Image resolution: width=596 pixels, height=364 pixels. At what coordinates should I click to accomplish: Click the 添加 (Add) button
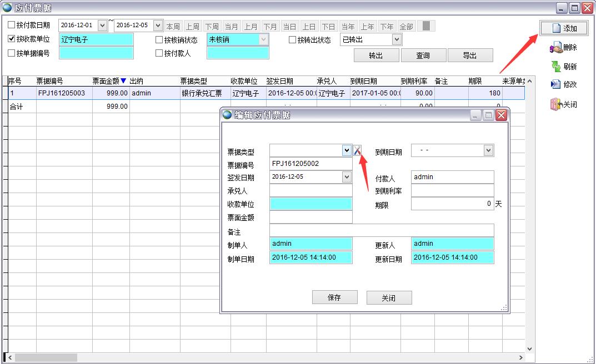pos(564,28)
